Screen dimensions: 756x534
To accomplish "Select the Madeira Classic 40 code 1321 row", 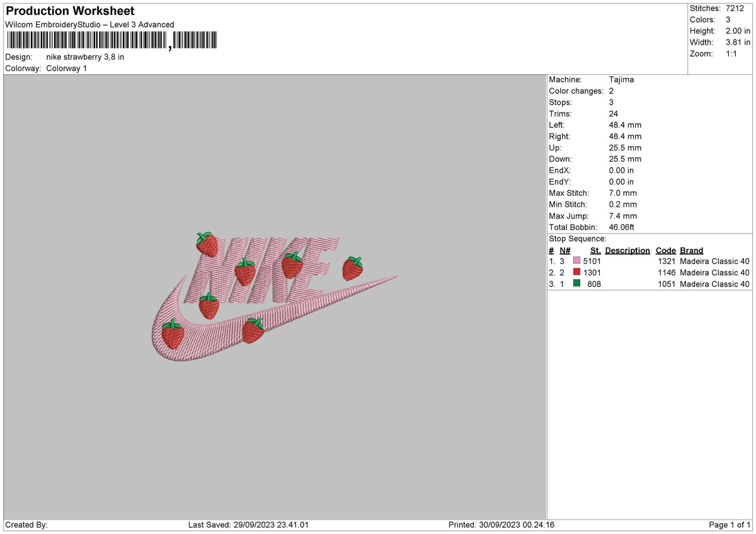I will click(x=650, y=261).
